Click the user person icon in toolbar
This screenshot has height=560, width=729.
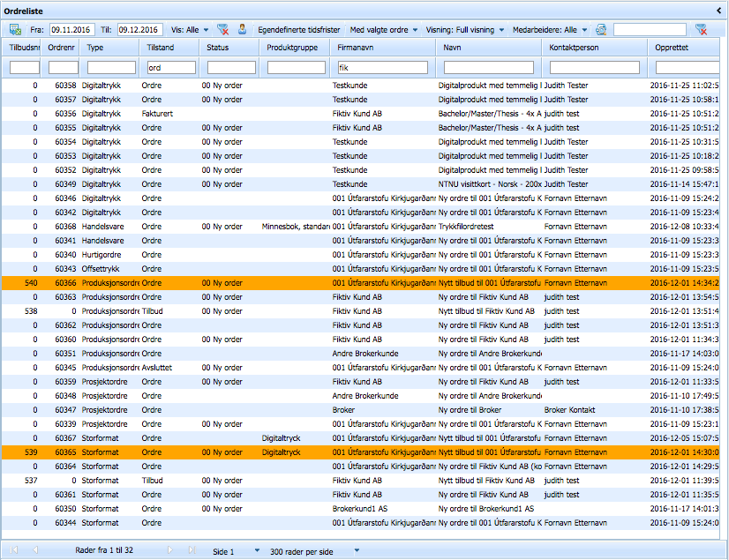(x=242, y=29)
